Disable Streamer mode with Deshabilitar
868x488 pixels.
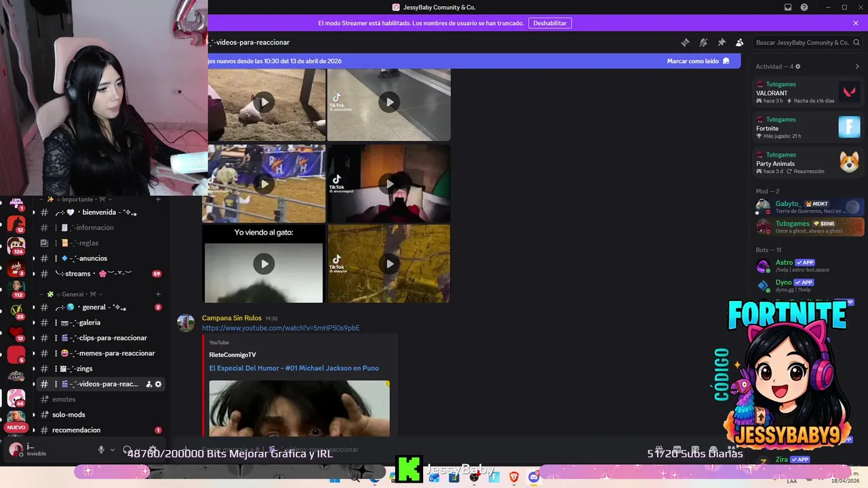(549, 23)
